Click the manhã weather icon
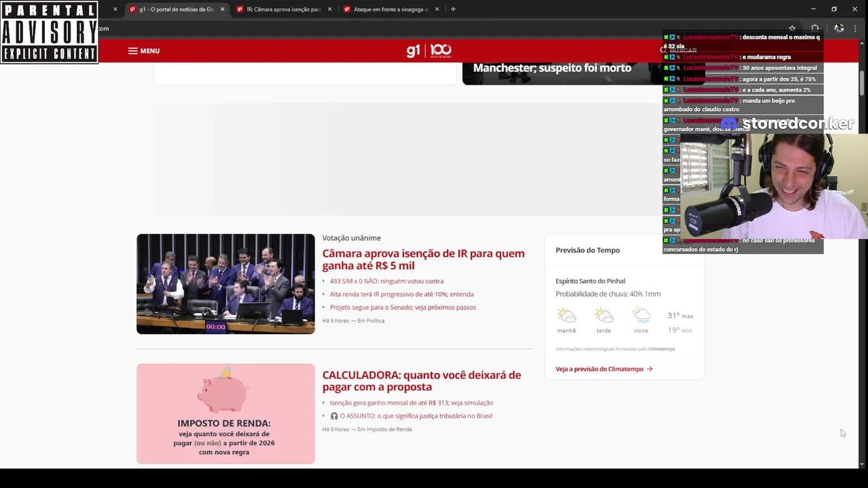The width and height of the screenshot is (868, 488). (x=566, y=316)
